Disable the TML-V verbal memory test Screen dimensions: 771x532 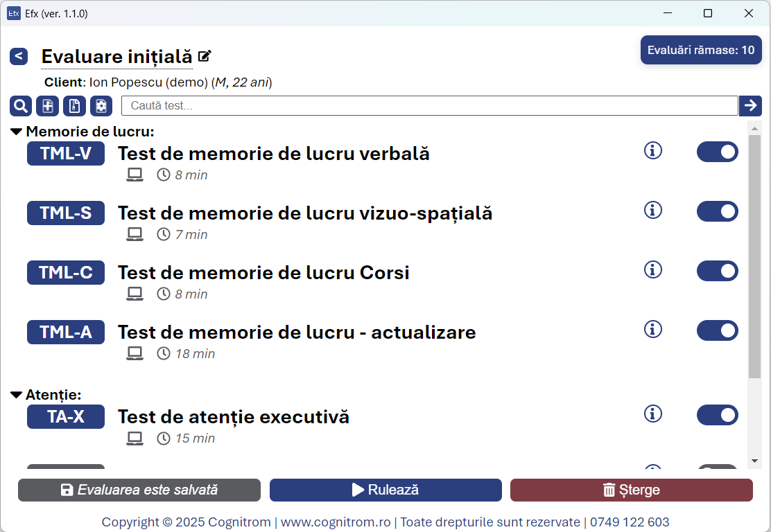(717, 152)
